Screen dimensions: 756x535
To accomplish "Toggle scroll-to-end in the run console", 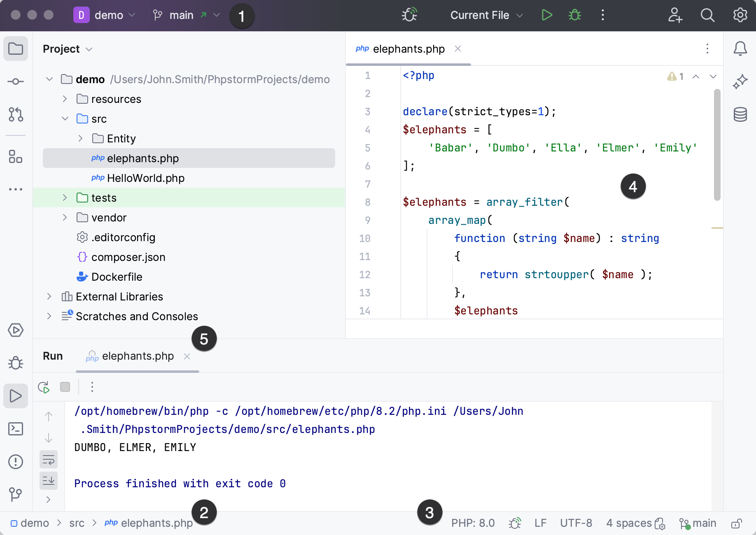I will pos(49,481).
